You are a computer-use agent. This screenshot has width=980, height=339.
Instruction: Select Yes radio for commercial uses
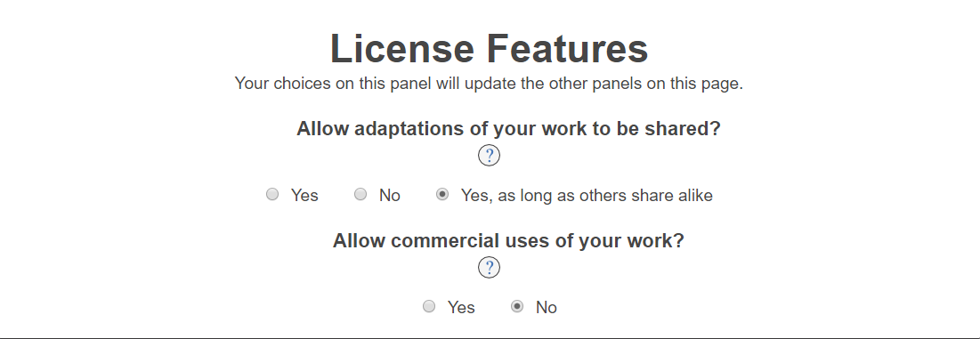429,306
